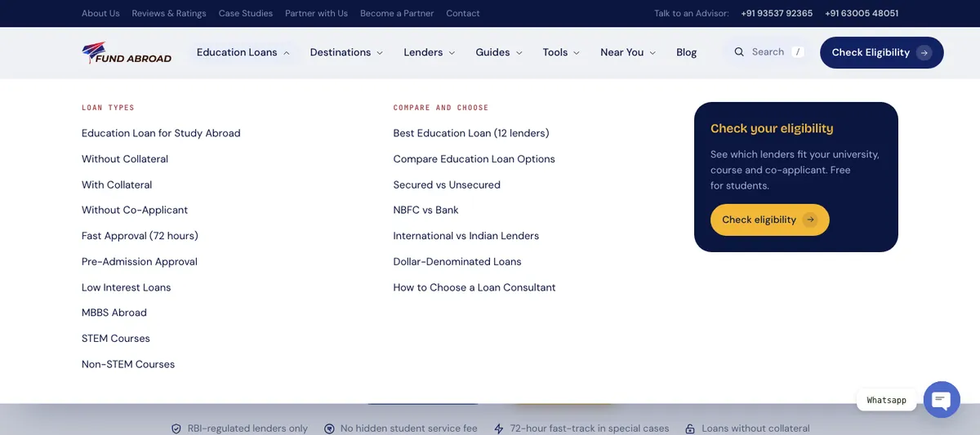980x435 pixels.
Task: Open How to Choose a Loan Consultant
Action: 474,287
